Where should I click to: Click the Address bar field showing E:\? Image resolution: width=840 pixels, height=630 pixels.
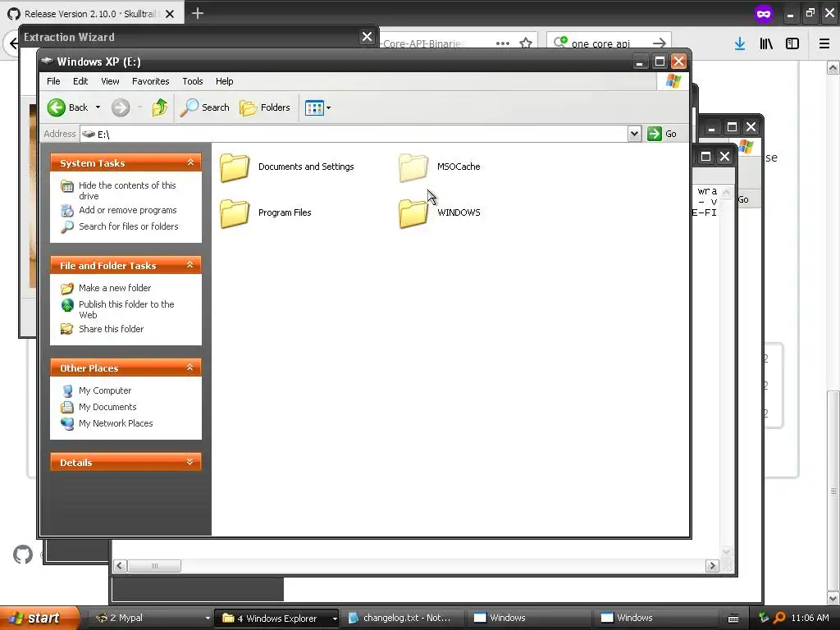354,134
